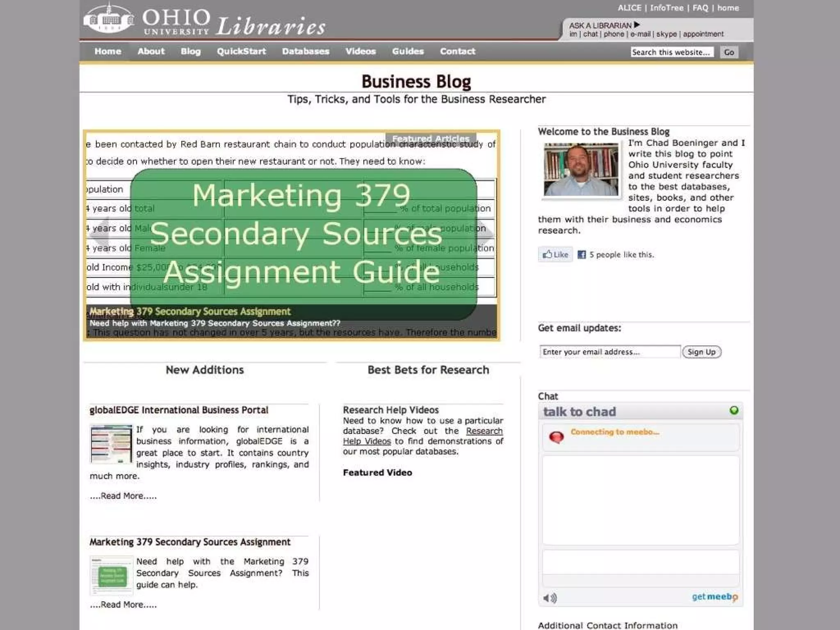This screenshot has height=630, width=840.
Task: Mute the chat widget speaker icon
Action: [x=550, y=598]
